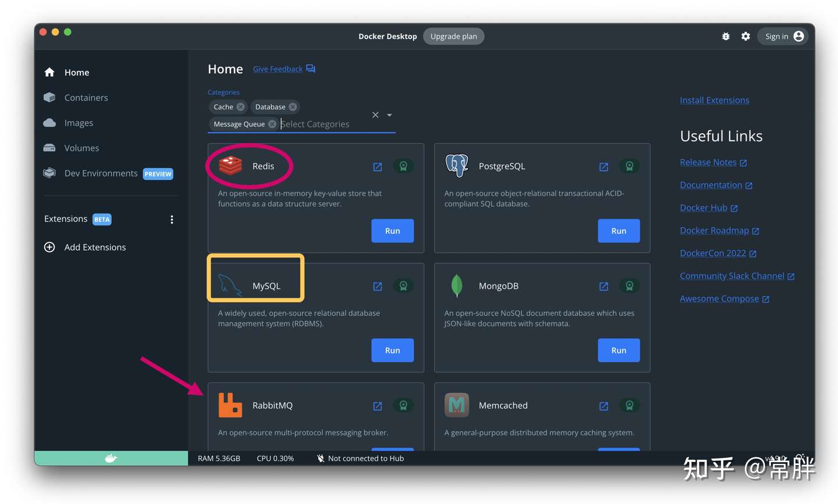Run the PostgreSQL image
The image size is (838, 504).
pos(619,231)
